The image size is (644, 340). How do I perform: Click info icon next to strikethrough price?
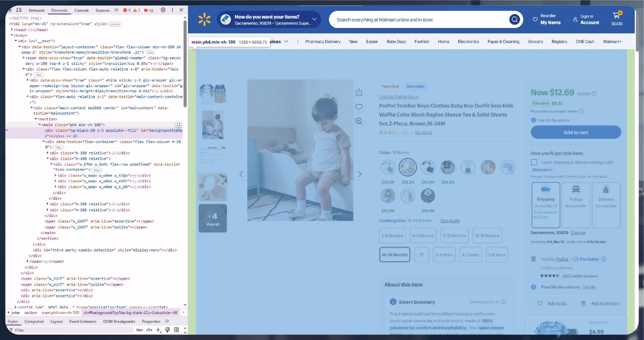[594, 94]
